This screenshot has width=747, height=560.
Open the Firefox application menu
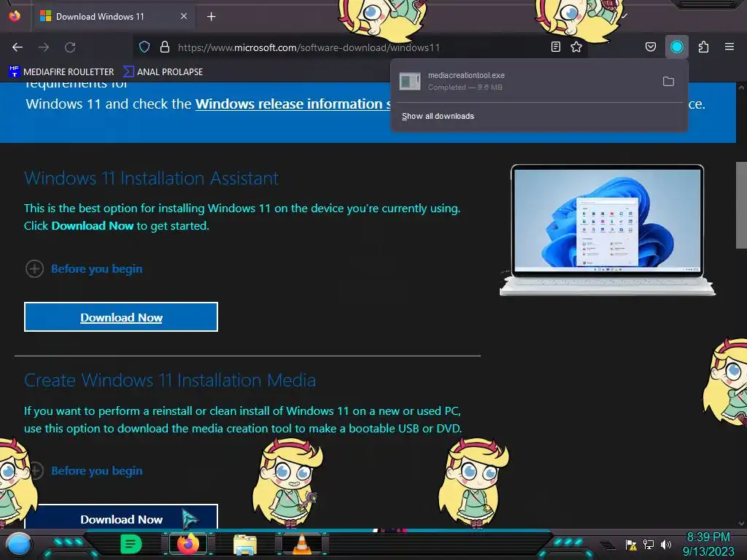(x=729, y=47)
